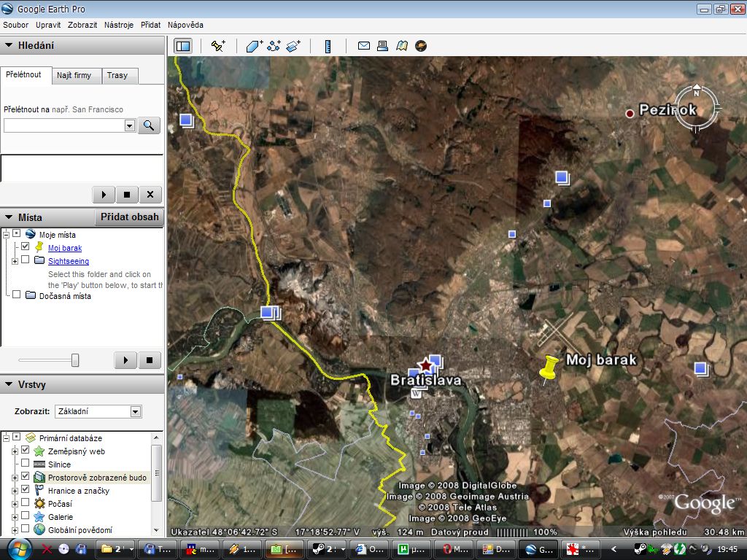Open the Moj barak link
Image resolution: width=747 pixels, height=560 pixels.
click(x=65, y=248)
